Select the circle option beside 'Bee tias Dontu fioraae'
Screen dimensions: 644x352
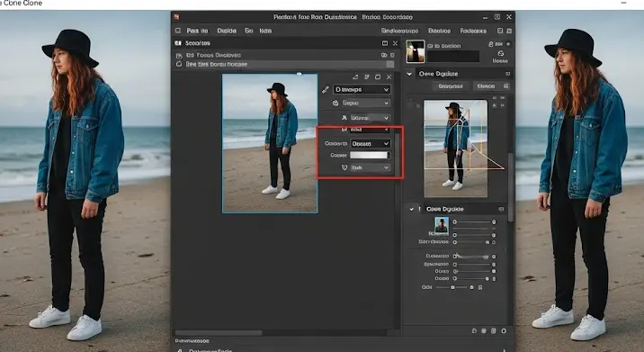click(179, 64)
